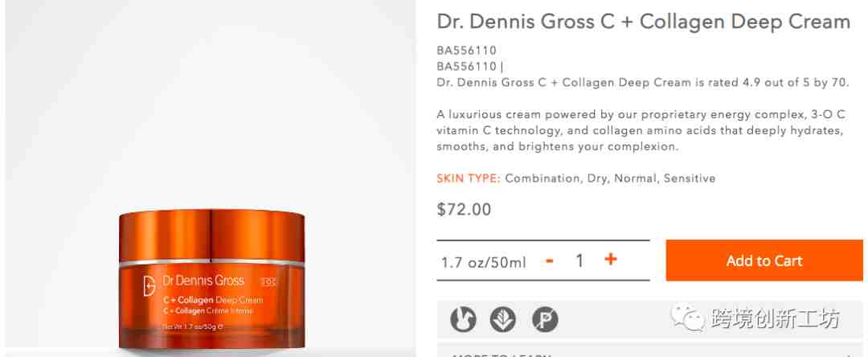Click the paraben-free crossed P icon

(x=545, y=319)
